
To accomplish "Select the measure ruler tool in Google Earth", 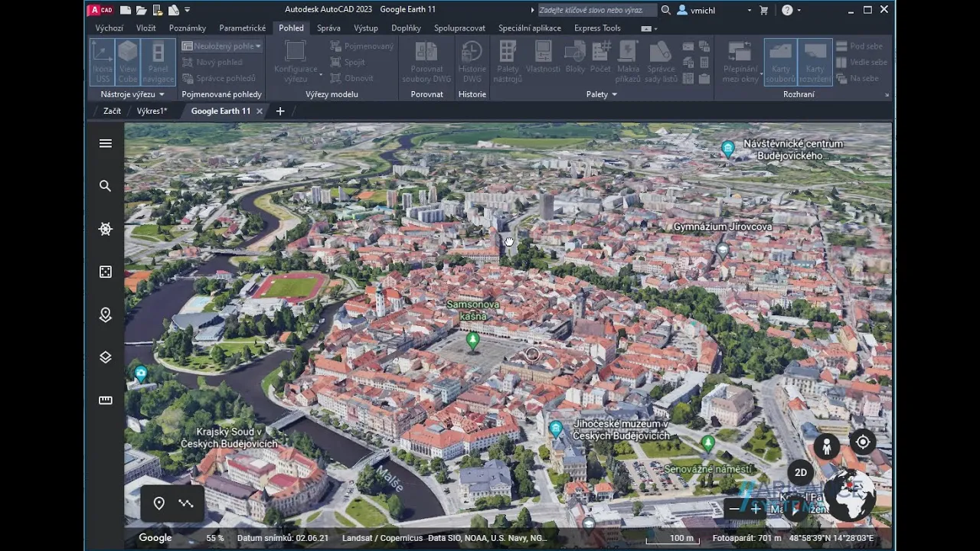I will (105, 399).
